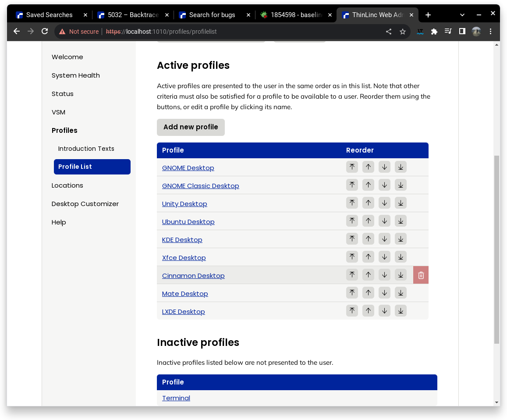Viewport: 507px width, 420px height.
Task: Open Introduction Texts submenu item
Action: point(86,149)
